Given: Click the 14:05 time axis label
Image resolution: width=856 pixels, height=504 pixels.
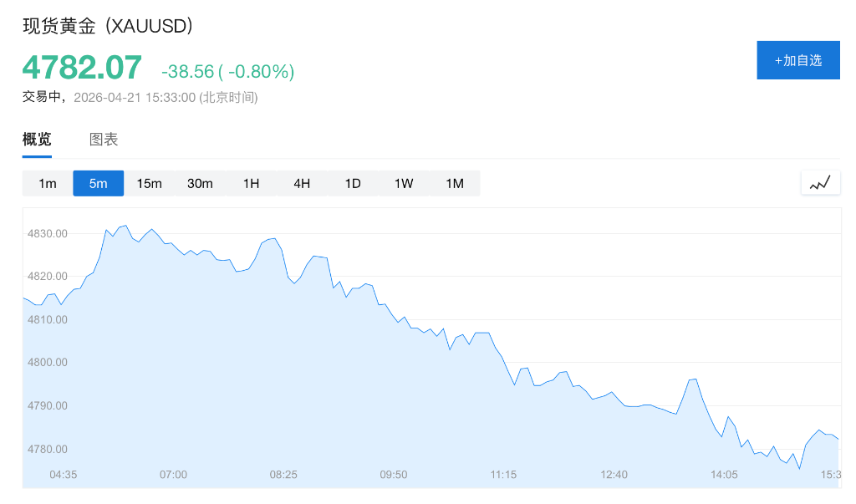Looking at the screenshot, I should coord(724,475).
